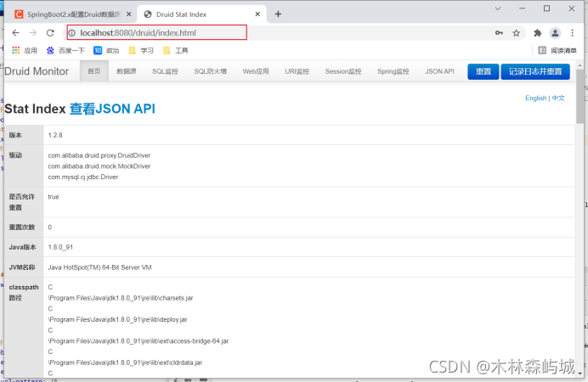Viewport: 588px width, 382px height.
Task: Click the scrollbar down arrow
Action: click(580, 373)
